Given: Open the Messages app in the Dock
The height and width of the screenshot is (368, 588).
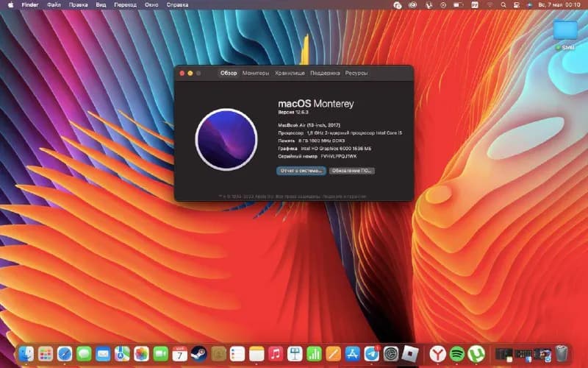Looking at the screenshot, I should (x=84, y=354).
